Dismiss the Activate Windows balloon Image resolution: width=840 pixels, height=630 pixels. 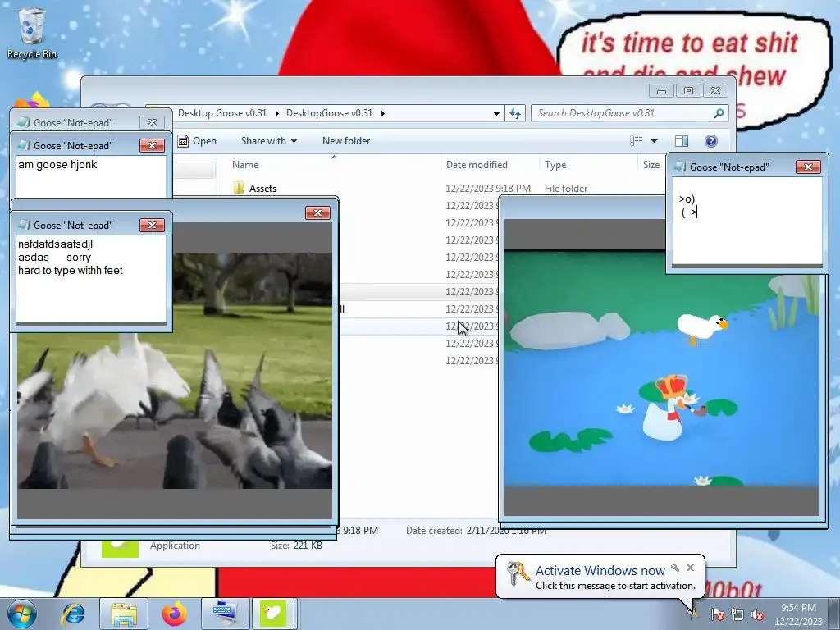pyautogui.click(x=690, y=568)
